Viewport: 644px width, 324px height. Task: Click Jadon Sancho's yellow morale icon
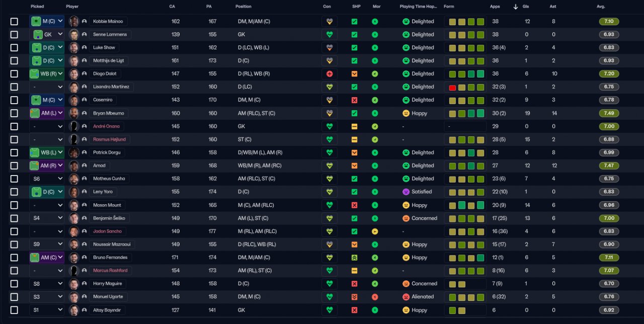click(375, 231)
